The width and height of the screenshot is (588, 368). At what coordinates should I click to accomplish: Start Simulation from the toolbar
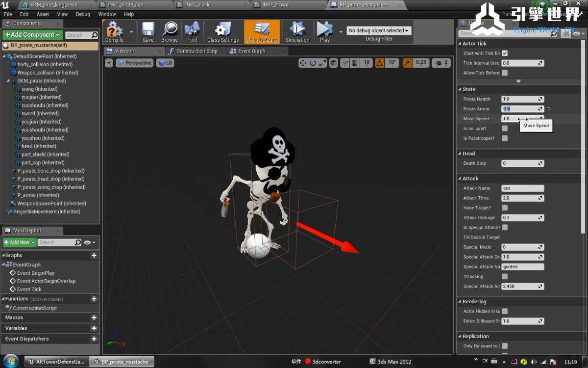[x=297, y=32]
